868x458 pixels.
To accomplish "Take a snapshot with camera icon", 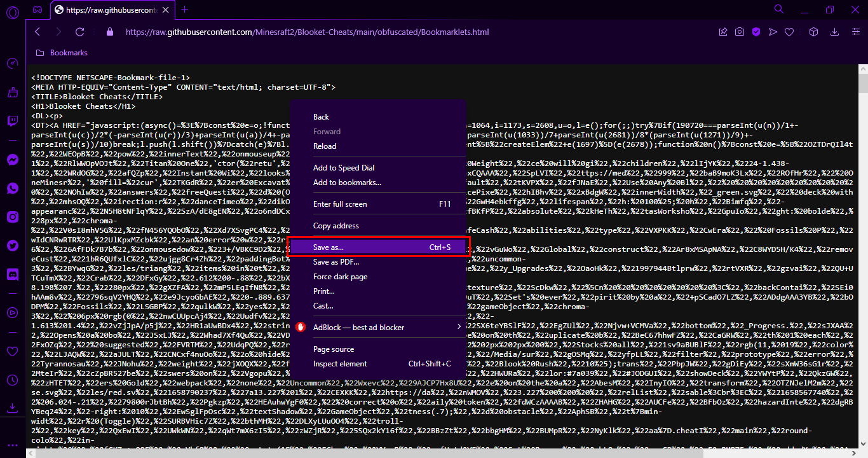I will tap(740, 32).
